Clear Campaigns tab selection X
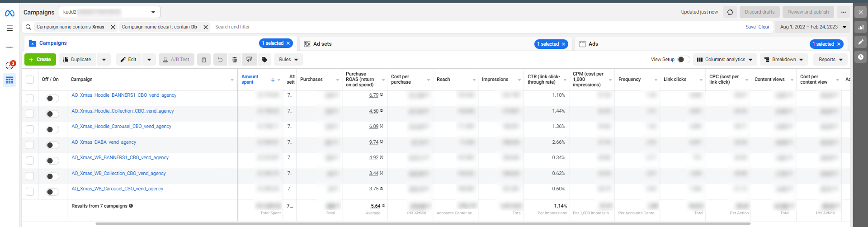Screen dimensions: 868x227 (x=288, y=43)
